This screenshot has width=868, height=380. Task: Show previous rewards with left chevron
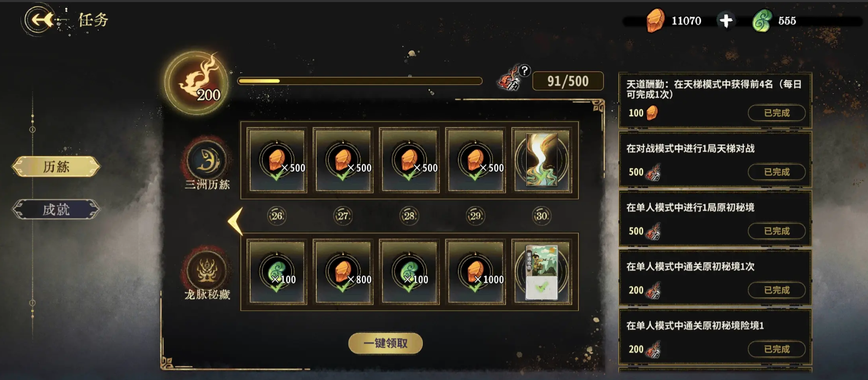point(235,221)
